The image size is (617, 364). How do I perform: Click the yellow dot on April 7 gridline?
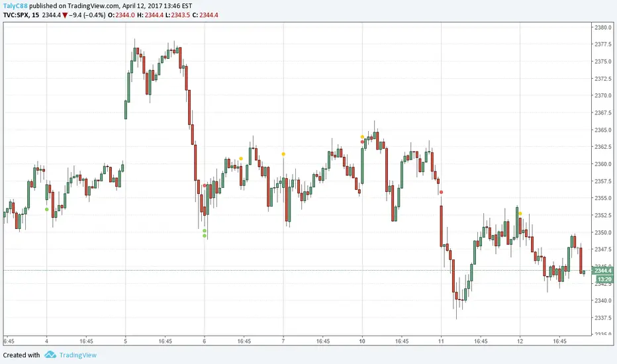coord(283,154)
